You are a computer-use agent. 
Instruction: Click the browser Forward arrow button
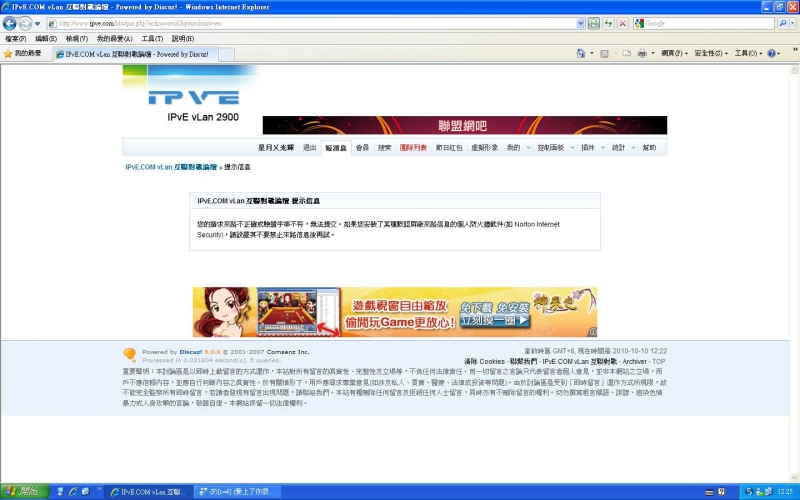tap(24, 23)
